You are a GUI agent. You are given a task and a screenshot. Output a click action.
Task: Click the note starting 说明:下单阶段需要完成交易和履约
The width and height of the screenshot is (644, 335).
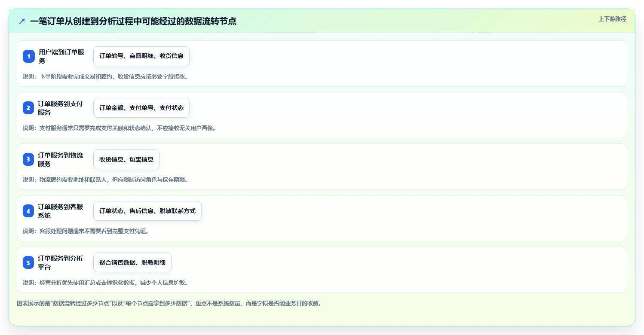click(105, 76)
